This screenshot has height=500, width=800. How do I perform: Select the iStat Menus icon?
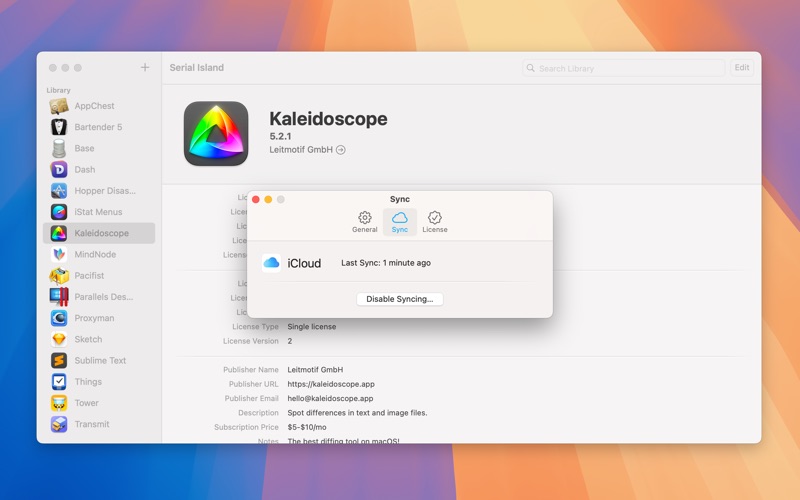coord(59,212)
